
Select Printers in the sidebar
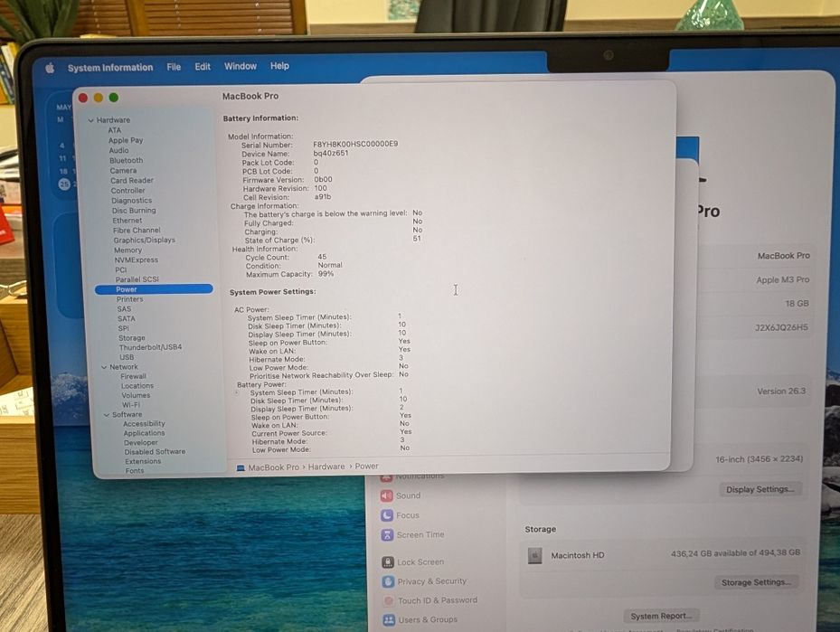tap(129, 299)
